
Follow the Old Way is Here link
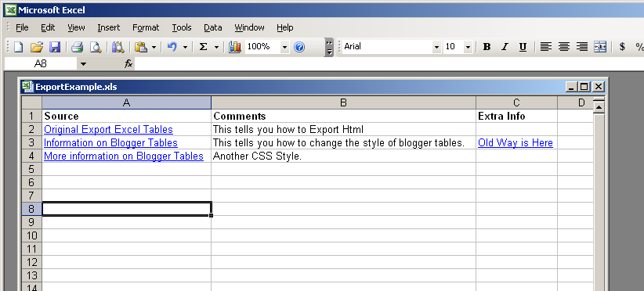point(516,142)
